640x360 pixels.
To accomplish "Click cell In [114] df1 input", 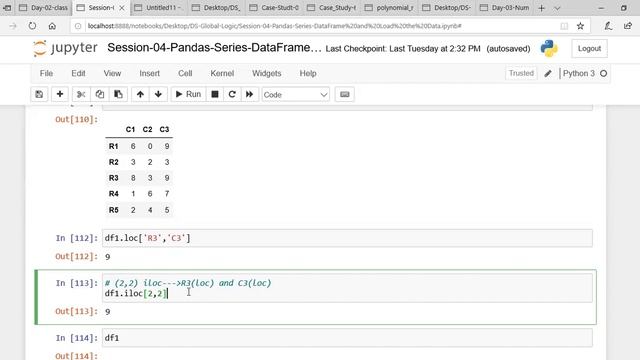I will click(x=347, y=338).
